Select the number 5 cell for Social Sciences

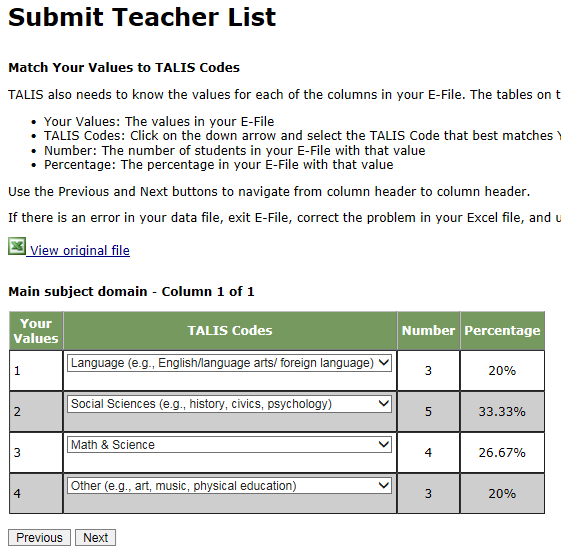pos(428,412)
